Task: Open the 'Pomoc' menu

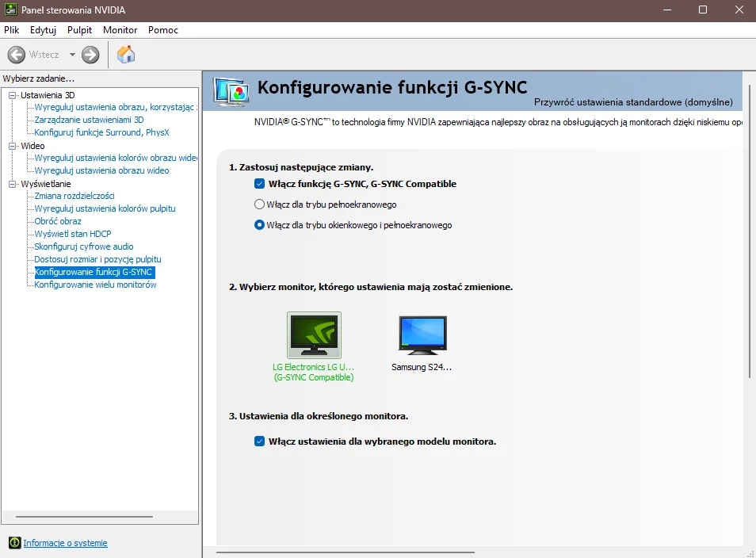Action: (x=162, y=30)
